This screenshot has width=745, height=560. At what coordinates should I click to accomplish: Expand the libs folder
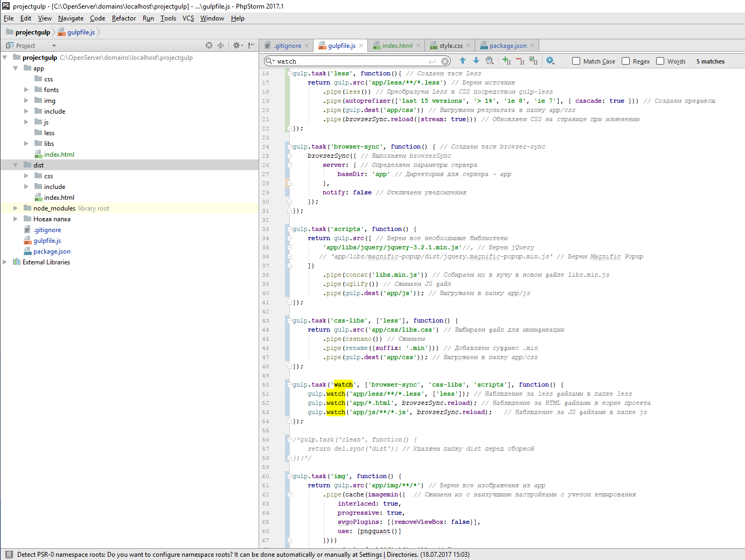pyautogui.click(x=26, y=144)
